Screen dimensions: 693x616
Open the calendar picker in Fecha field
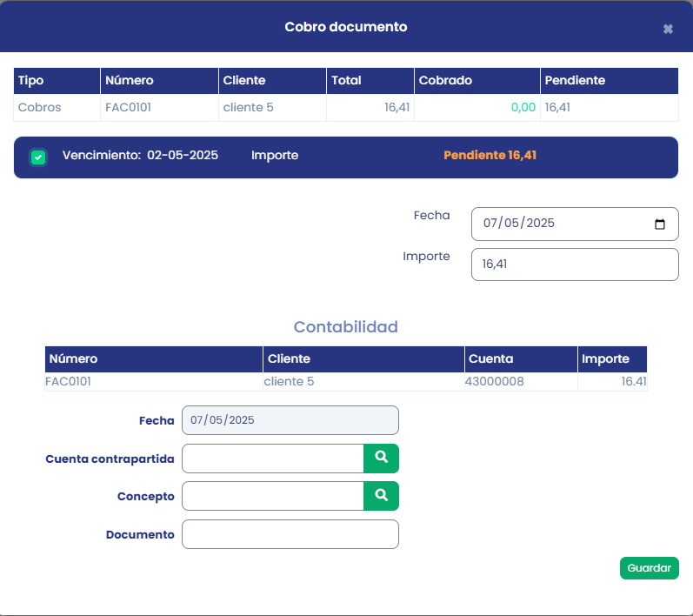click(x=660, y=224)
